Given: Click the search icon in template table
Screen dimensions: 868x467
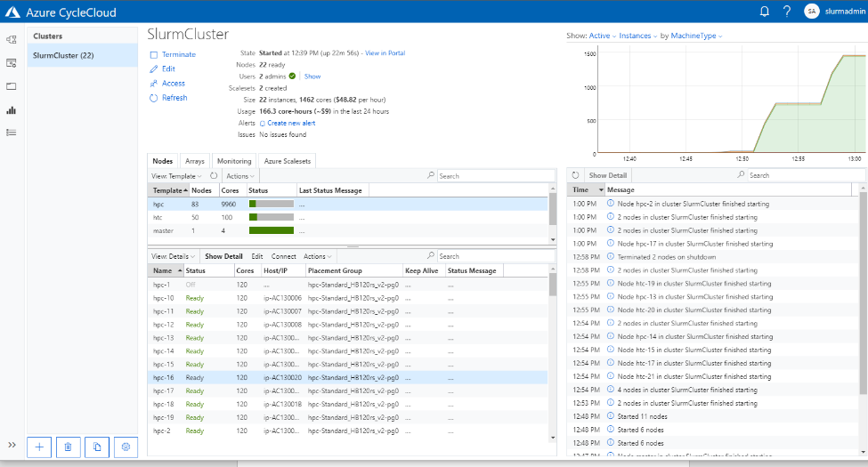Looking at the screenshot, I should (431, 175).
